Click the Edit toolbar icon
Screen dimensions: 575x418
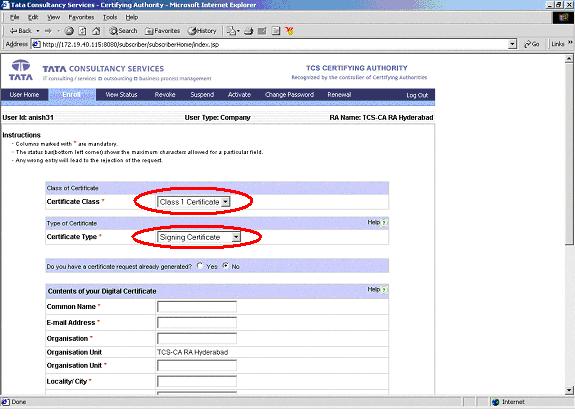262,31
